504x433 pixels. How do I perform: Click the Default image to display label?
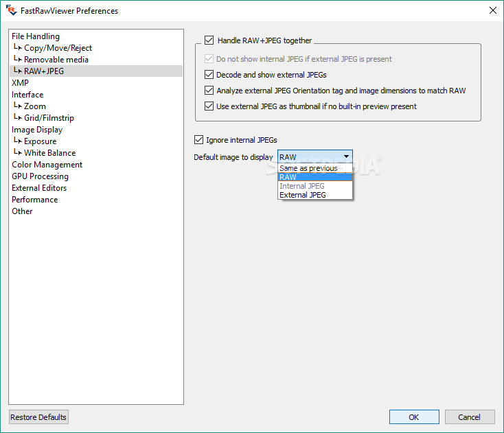(233, 157)
